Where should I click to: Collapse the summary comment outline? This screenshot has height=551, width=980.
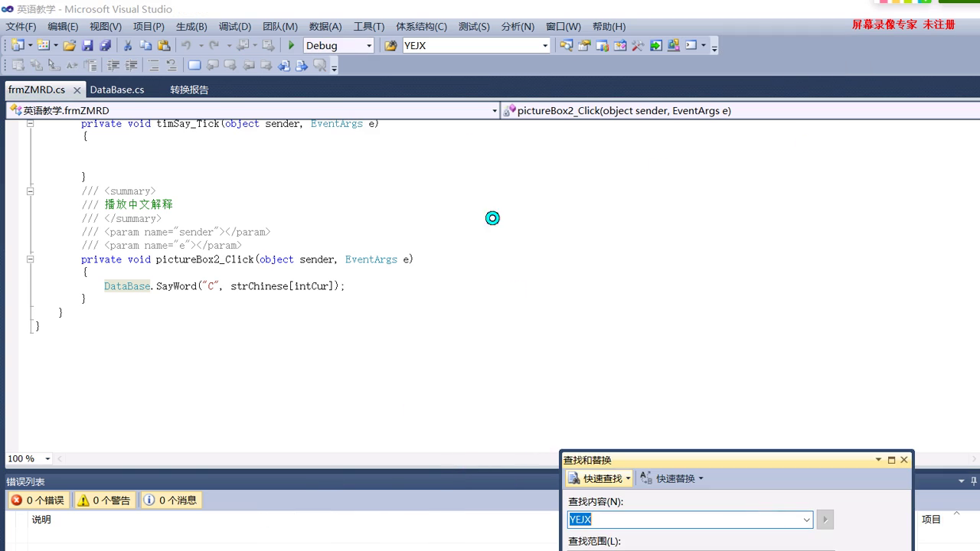pos(30,191)
